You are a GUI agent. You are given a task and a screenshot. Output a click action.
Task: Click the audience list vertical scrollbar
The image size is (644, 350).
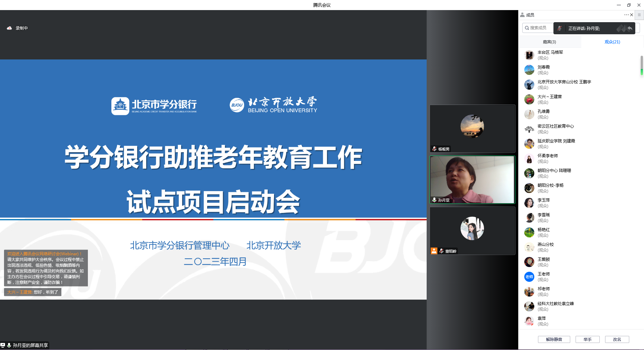[642, 66]
